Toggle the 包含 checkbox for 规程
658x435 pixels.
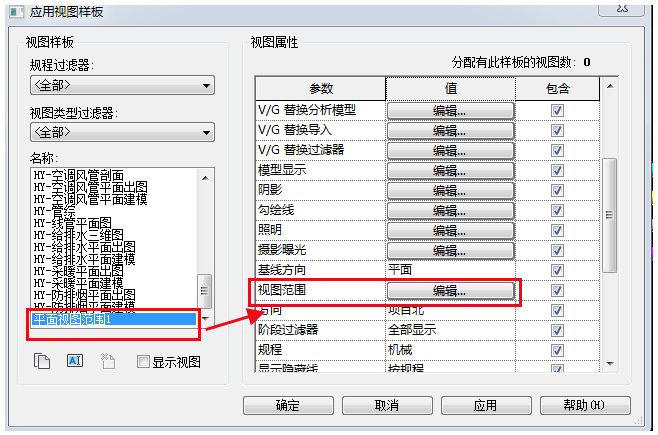pos(557,350)
